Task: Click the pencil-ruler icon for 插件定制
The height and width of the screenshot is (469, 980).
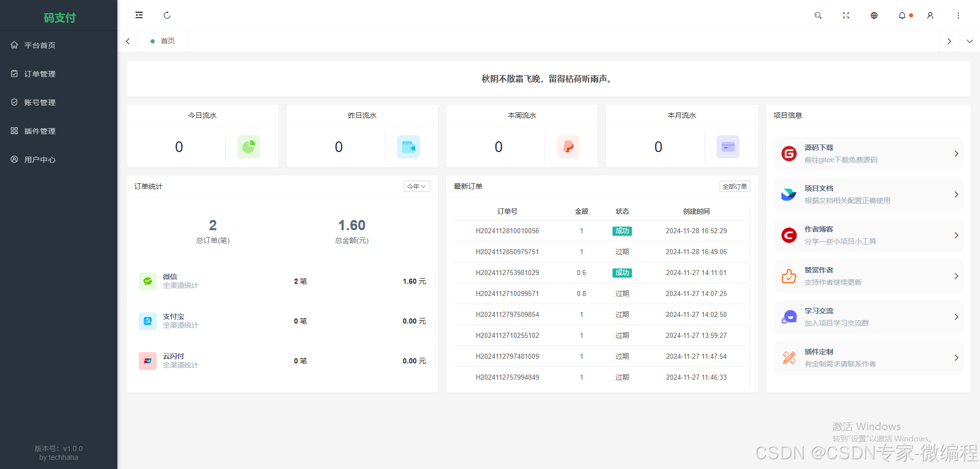Action: pos(789,358)
